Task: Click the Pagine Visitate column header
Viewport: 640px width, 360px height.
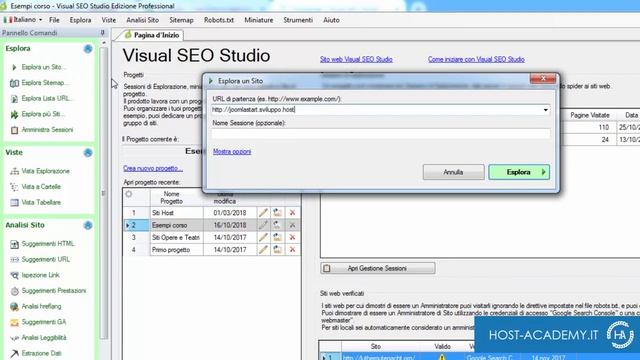Action: 590,116
